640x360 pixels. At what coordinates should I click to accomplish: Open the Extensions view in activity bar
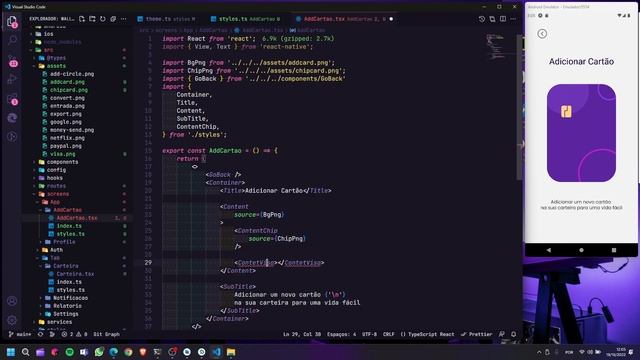point(12,98)
